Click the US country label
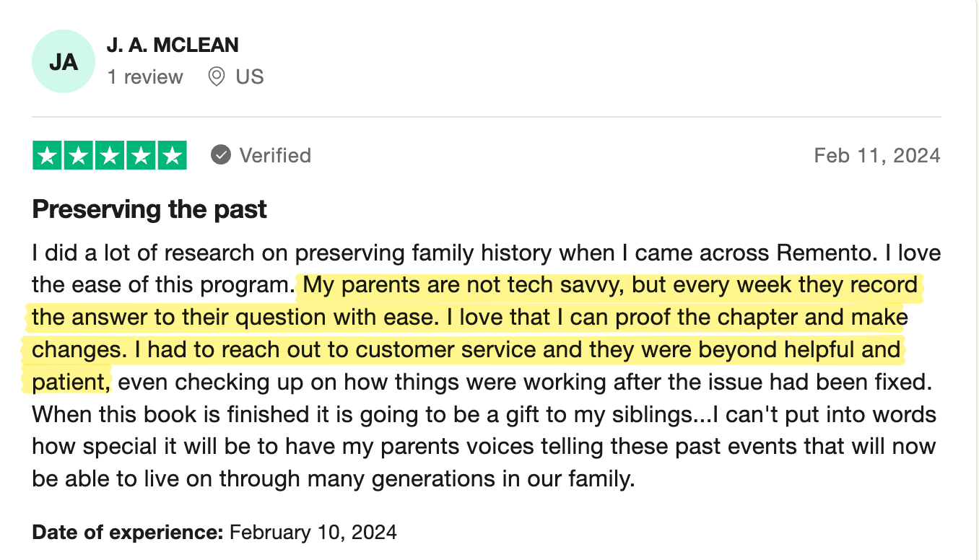The height and width of the screenshot is (560, 979). click(x=250, y=77)
